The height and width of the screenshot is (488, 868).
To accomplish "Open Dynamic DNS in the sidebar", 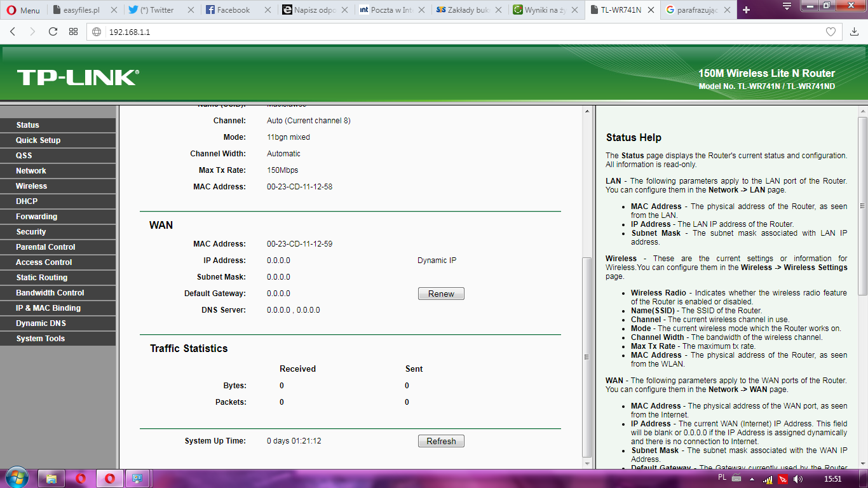I will pyautogui.click(x=58, y=323).
